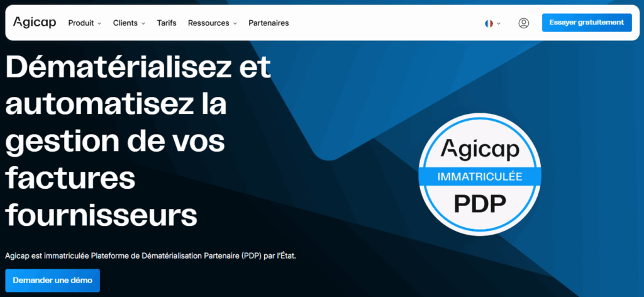The height and width of the screenshot is (297, 644).
Task: Open the user account icon
Action: point(524,23)
